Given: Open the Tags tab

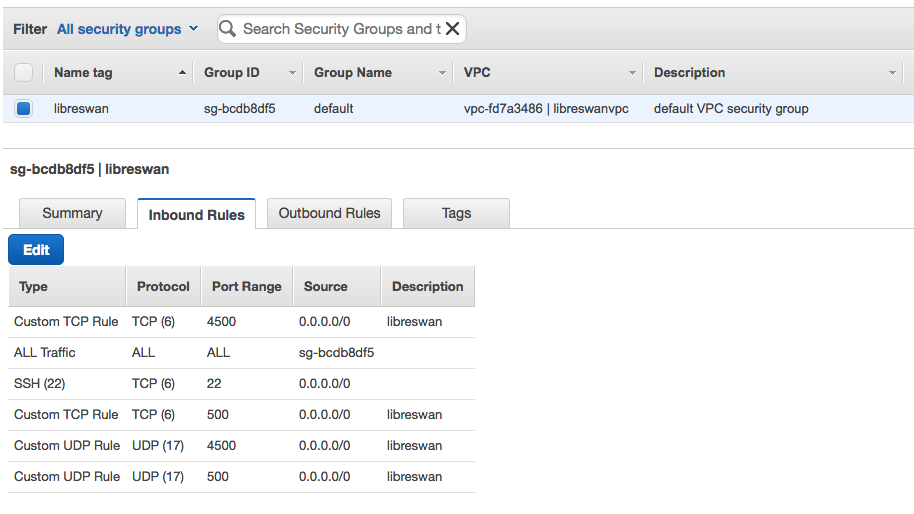Looking at the screenshot, I should tap(456, 213).
